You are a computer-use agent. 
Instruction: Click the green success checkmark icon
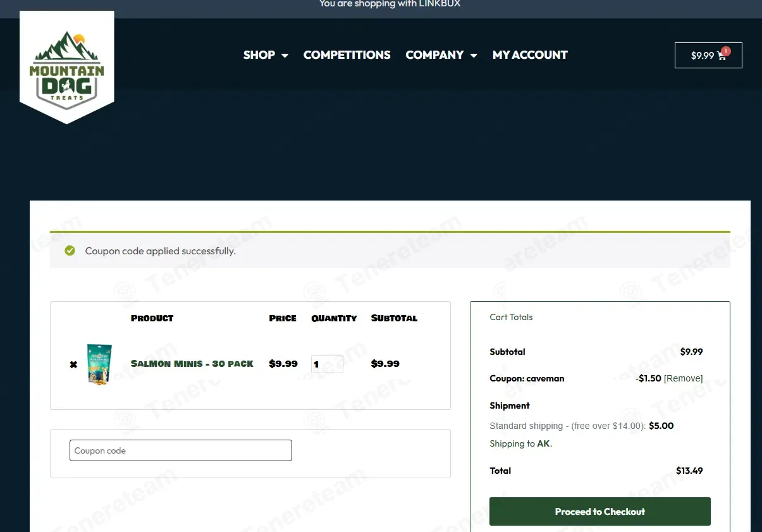point(70,251)
